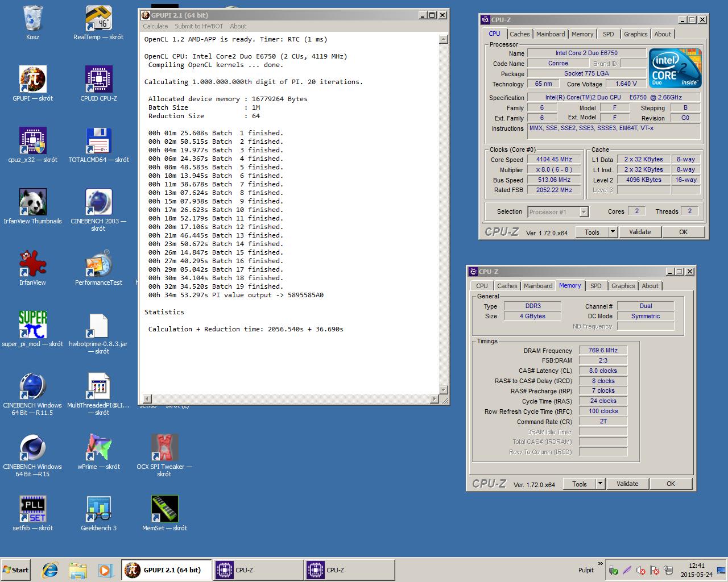Click GPUPI vertical scrollbar down arrow
The height and width of the screenshot is (582, 728).
pyautogui.click(x=444, y=390)
